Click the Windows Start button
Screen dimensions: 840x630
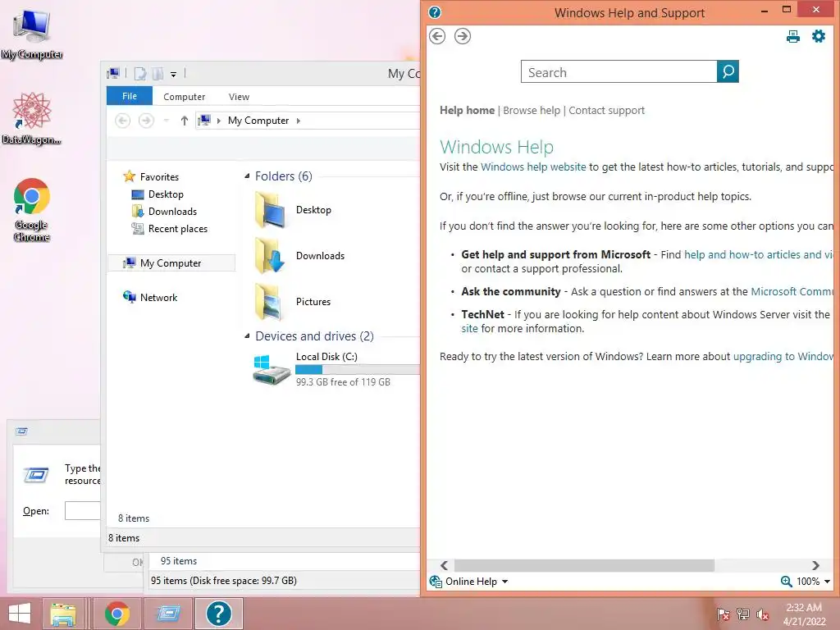pos(20,614)
